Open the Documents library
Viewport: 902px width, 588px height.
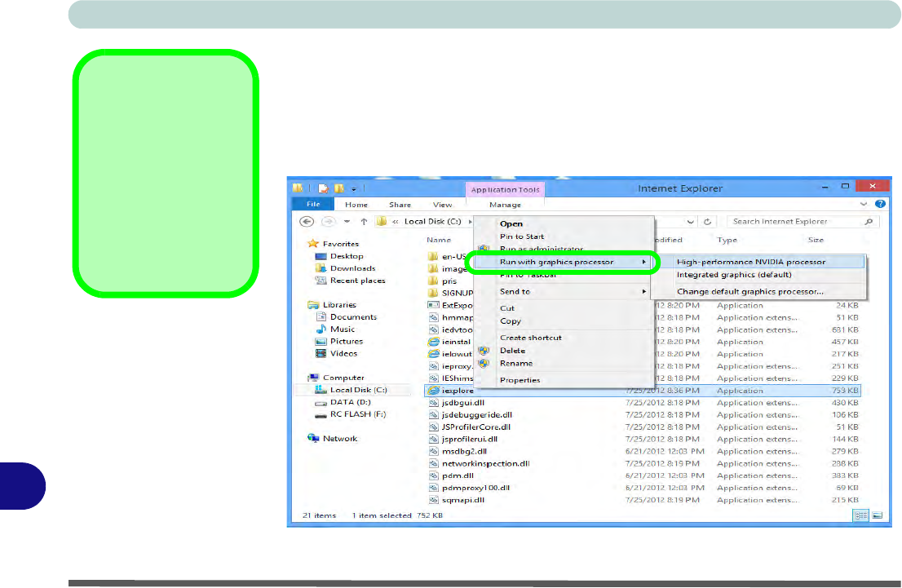pos(353,317)
